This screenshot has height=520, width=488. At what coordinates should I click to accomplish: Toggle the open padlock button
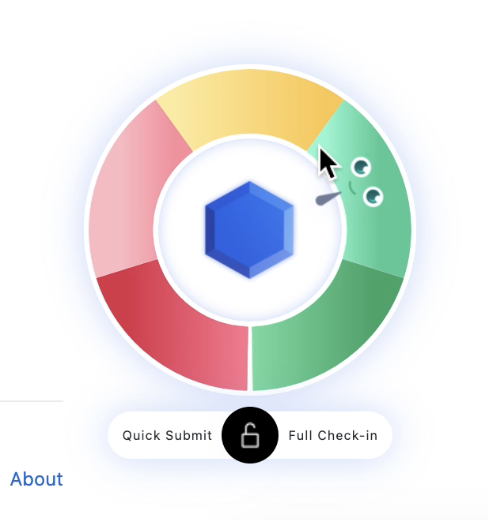click(250, 435)
